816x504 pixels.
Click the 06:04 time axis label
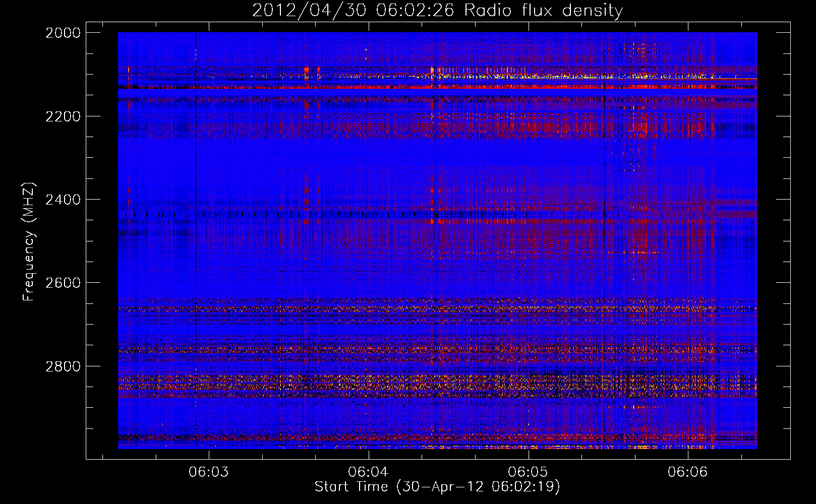click(369, 472)
